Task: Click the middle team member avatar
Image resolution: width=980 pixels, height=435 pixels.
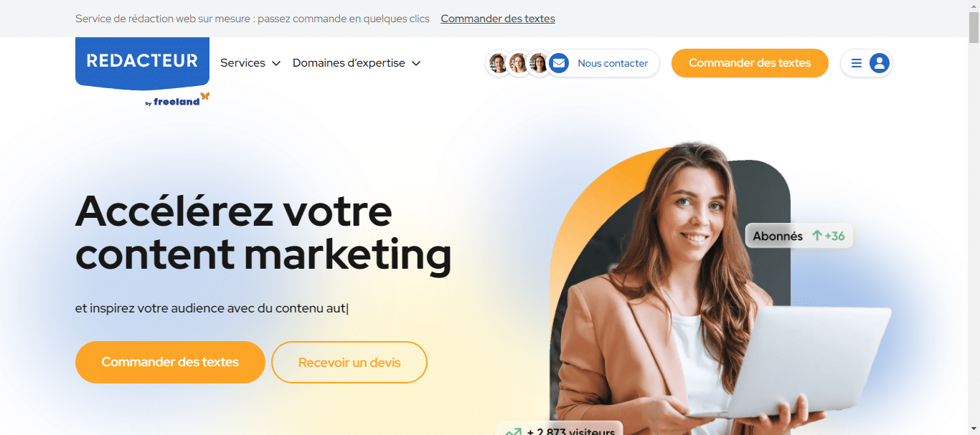Action: [x=518, y=63]
